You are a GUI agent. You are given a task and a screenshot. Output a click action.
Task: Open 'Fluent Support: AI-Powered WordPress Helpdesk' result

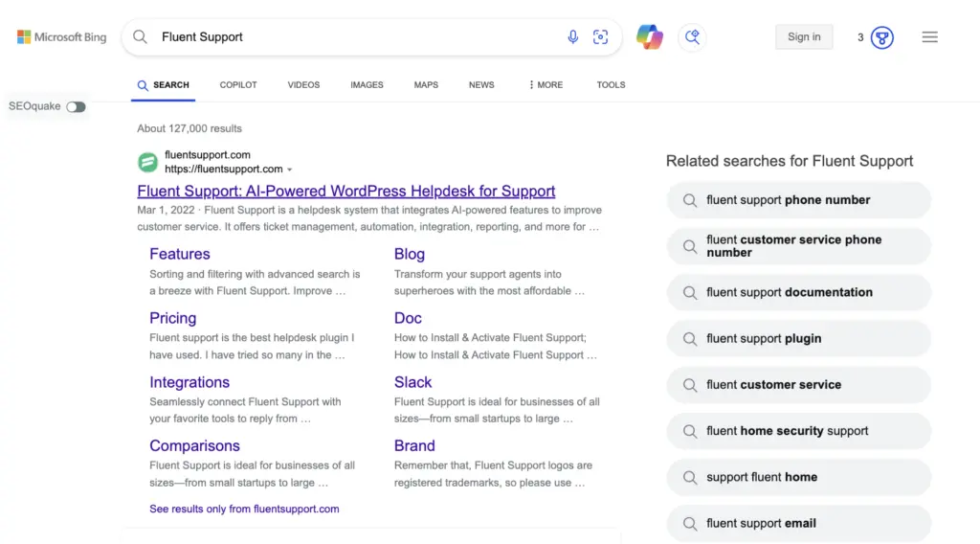pyautogui.click(x=346, y=191)
